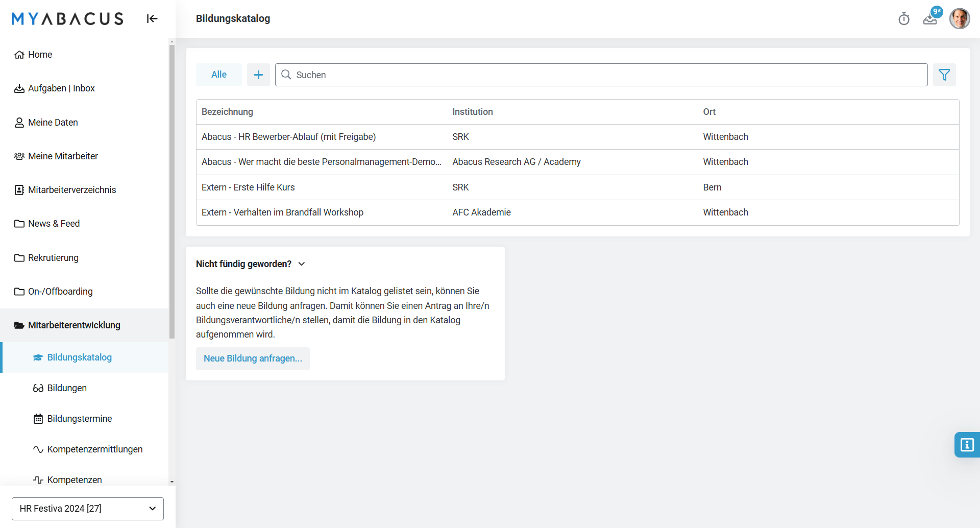Viewport: 980px width, 528px height.
Task: Click the magnifier icon in the search field
Action: (286, 75)
